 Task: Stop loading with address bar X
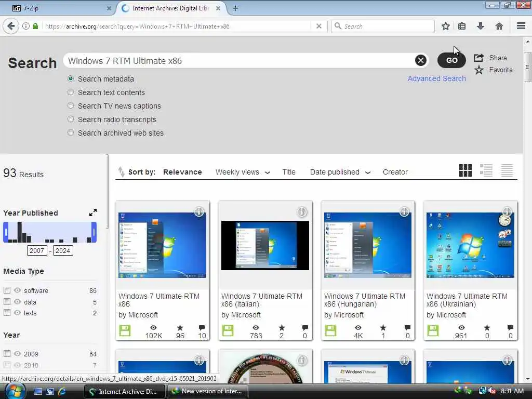318,26
